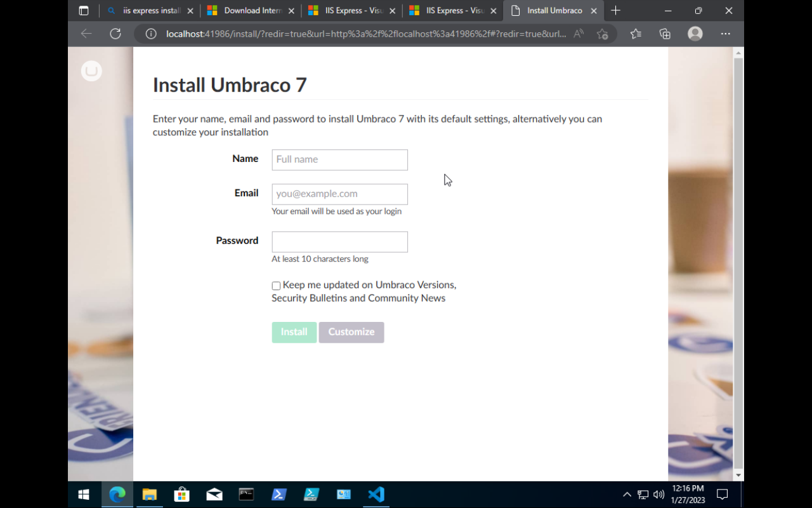The height and width of the screenshot is (508, 812).
Task: Click the Customize button
Action: [351, 332]
